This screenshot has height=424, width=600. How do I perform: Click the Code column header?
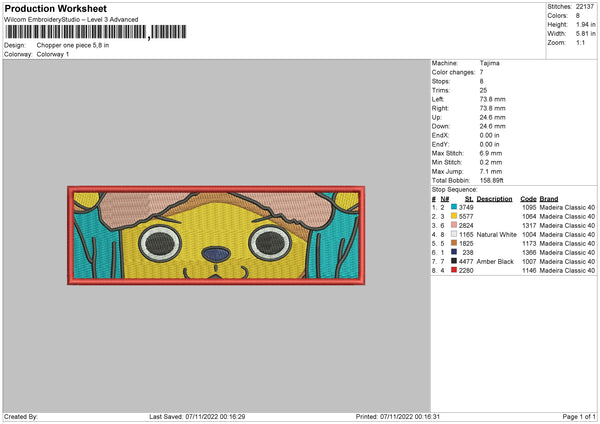click(x=528, y=198)
